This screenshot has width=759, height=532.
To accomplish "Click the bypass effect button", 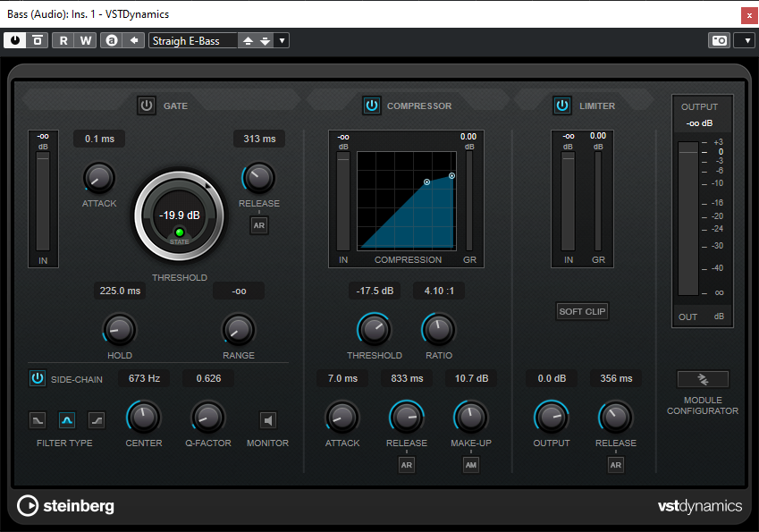I will tap(38, 40).
